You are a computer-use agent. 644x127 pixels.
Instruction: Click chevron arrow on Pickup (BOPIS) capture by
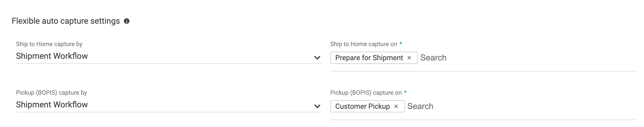[317, 106]
